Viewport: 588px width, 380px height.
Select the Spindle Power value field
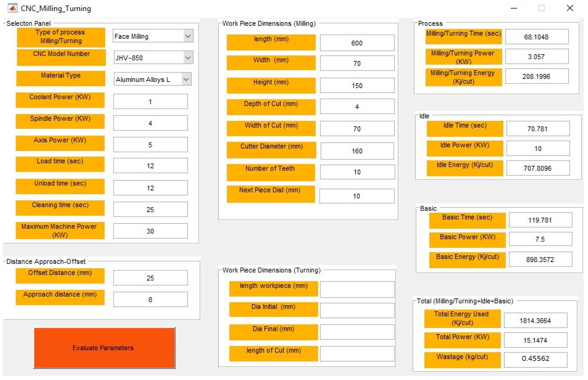click(150, 123)
